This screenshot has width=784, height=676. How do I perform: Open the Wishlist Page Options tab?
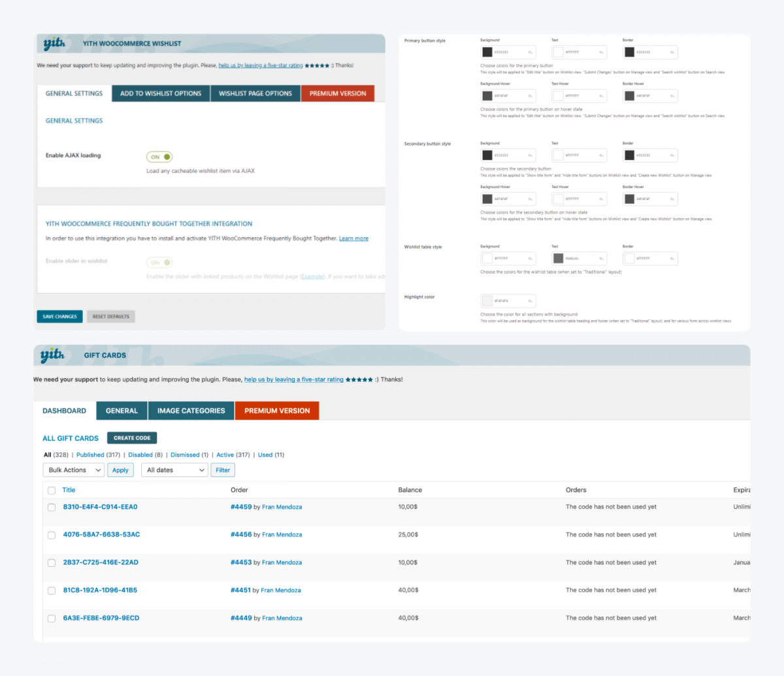coord(255,93)
